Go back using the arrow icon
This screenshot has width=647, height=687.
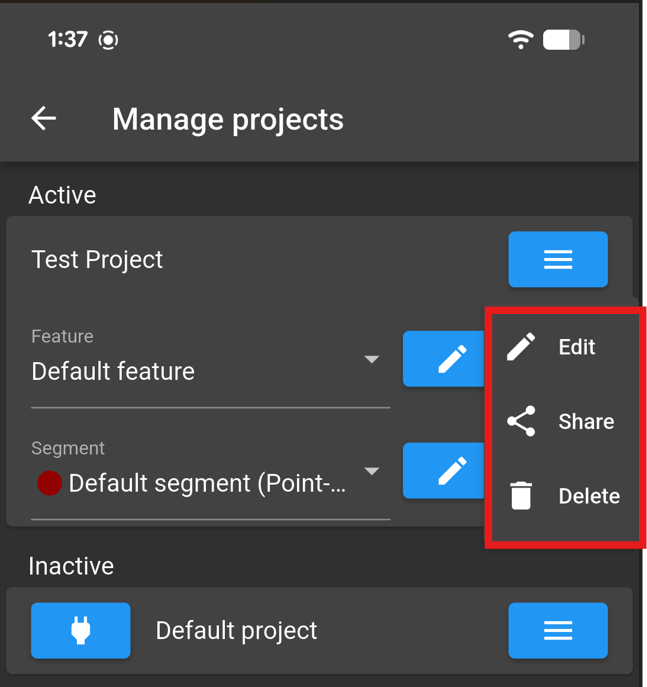pos(43,118)
